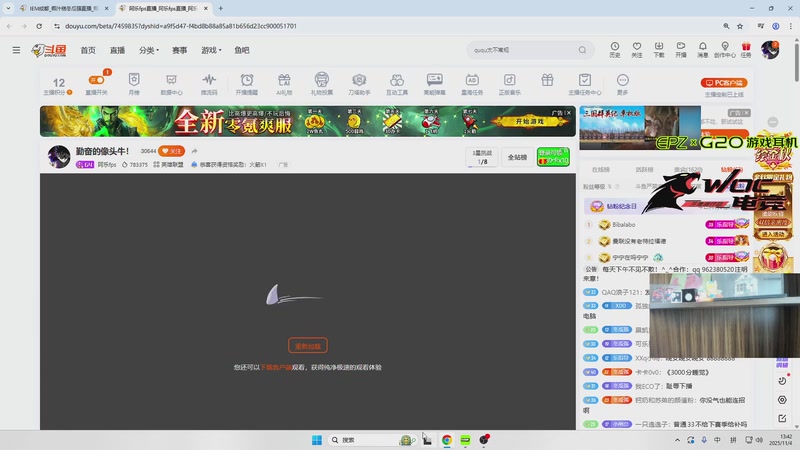Image resolution: width=800 pixels, height=450 pixels.
Task: Open the AI礼物 icon
Action: (284, 84)
